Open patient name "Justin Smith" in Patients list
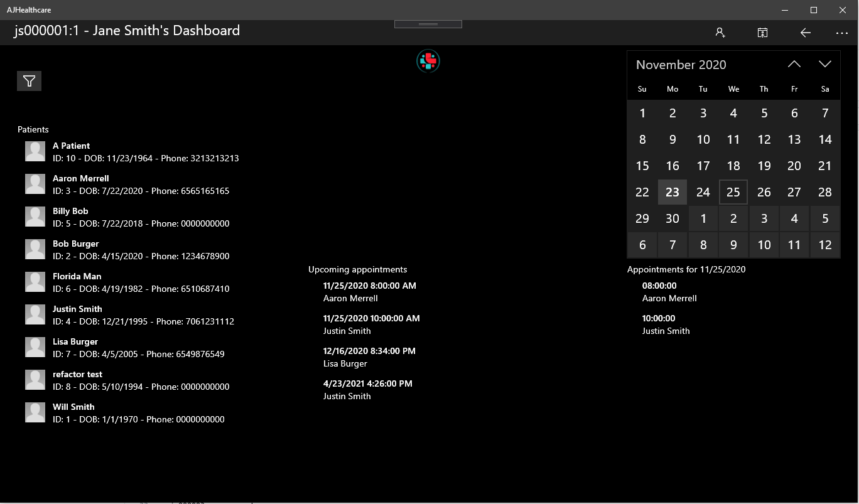 coord(77,309)
